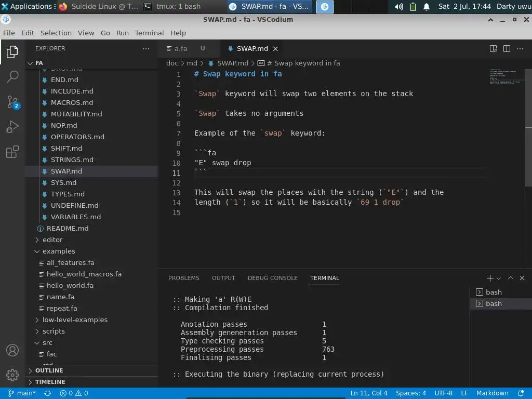
Task: Open the Search view icon
Action: [x=12, y=77]
